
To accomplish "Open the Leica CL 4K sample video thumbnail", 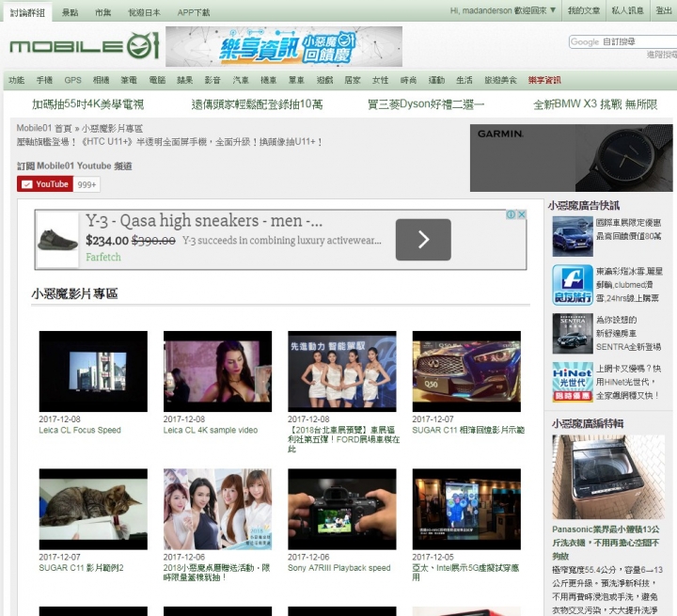I will [x=217, y=371].
